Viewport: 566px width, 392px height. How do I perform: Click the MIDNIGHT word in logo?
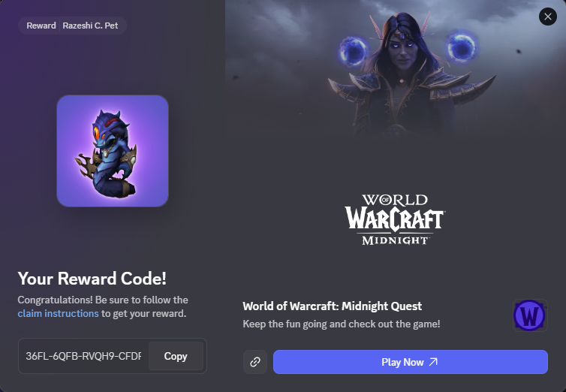pyautogui.click(x=395, y=240)
